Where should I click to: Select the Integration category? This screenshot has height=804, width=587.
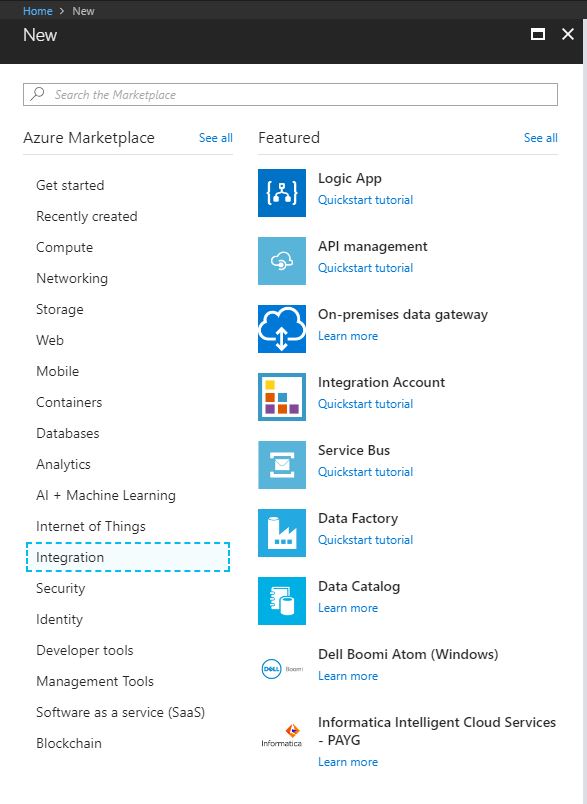[128, 557]
